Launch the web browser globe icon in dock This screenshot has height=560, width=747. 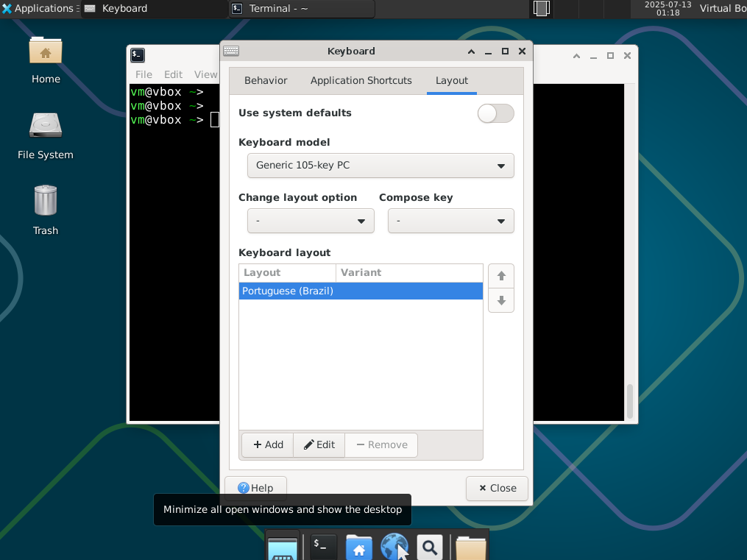pos(394,547)
